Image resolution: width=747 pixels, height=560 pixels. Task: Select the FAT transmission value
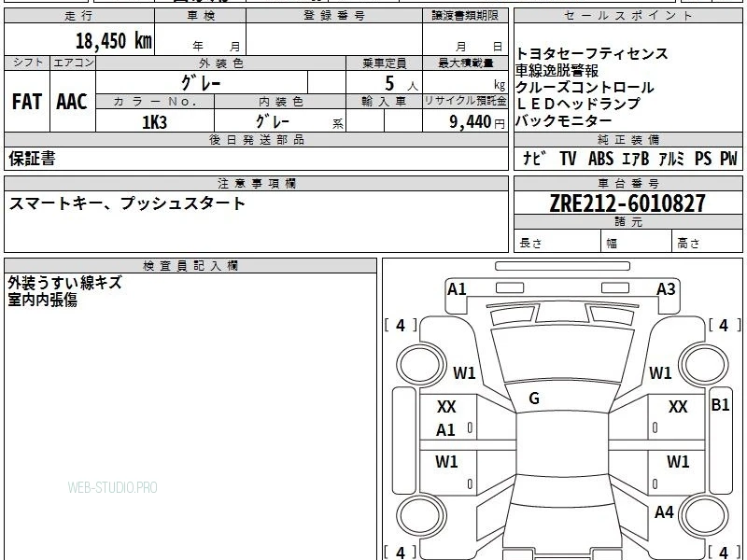pyautogui.click(x=27, y=102)
